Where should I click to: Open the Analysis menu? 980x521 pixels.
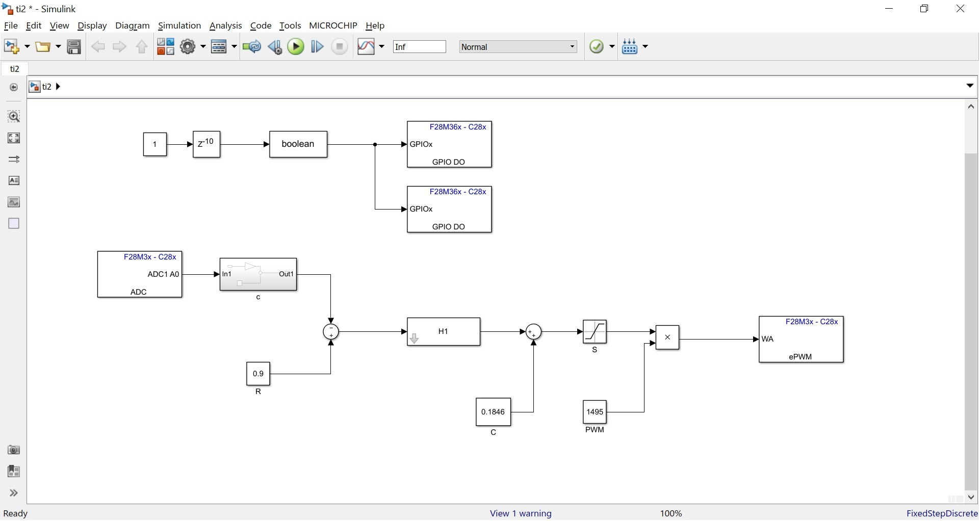225,25
